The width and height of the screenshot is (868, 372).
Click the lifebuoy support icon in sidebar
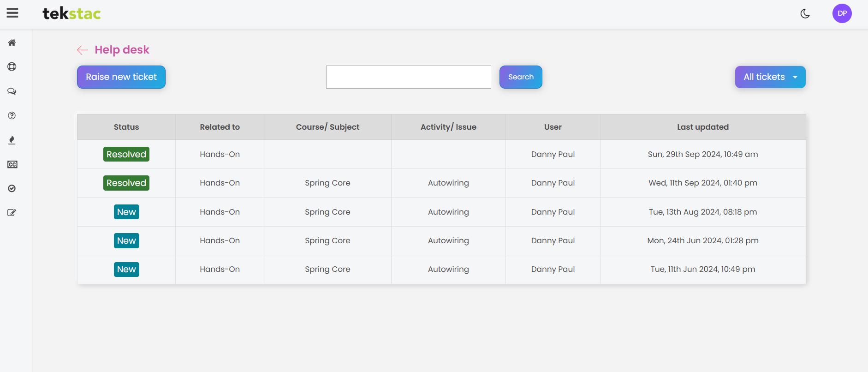pos(12,67)
